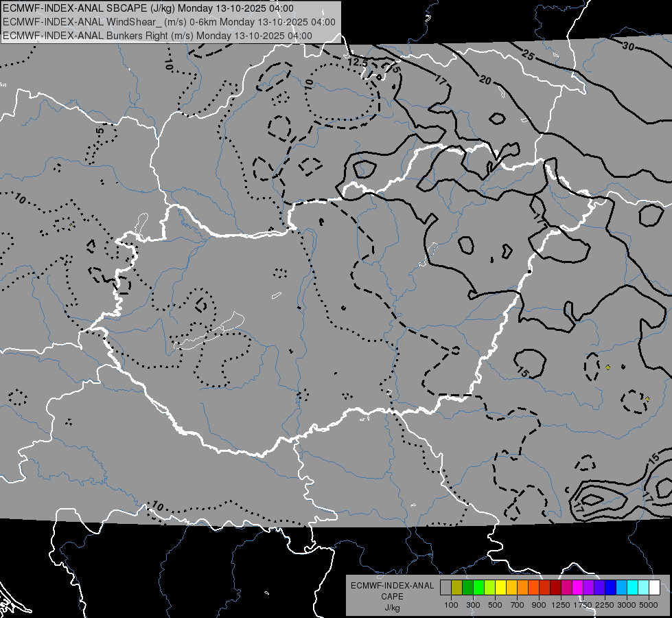
Task: Choose the dark red legend swatch
Action: (x=556, y=587)
